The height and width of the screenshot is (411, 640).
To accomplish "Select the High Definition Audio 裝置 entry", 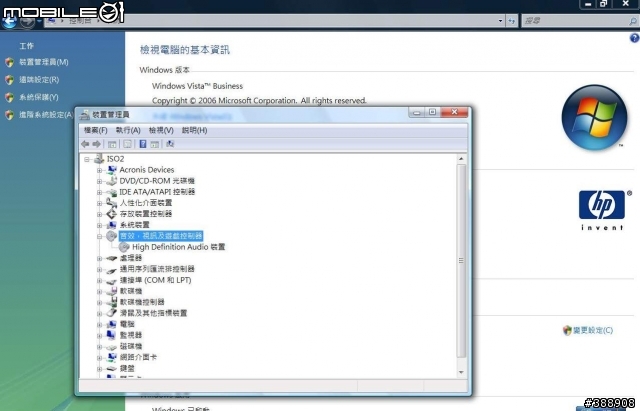I will [179, 247].
